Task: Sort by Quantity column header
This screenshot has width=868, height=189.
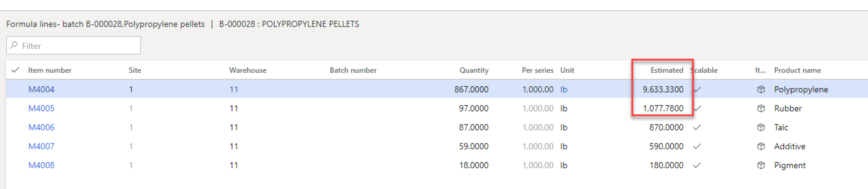Action: pos(474,70)
